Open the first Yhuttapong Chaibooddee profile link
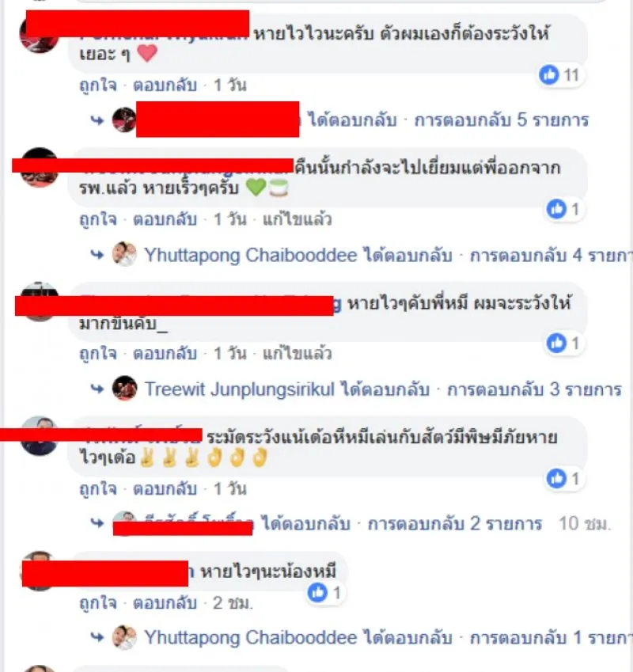The width and height of the screenshot is (633, 672). tap(250, 255)
